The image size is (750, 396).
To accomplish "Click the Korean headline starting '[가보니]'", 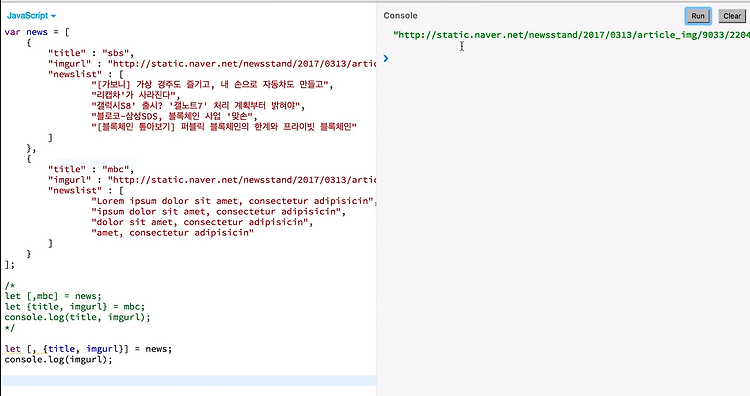I will pyautogui.click(x=212, y=85).
